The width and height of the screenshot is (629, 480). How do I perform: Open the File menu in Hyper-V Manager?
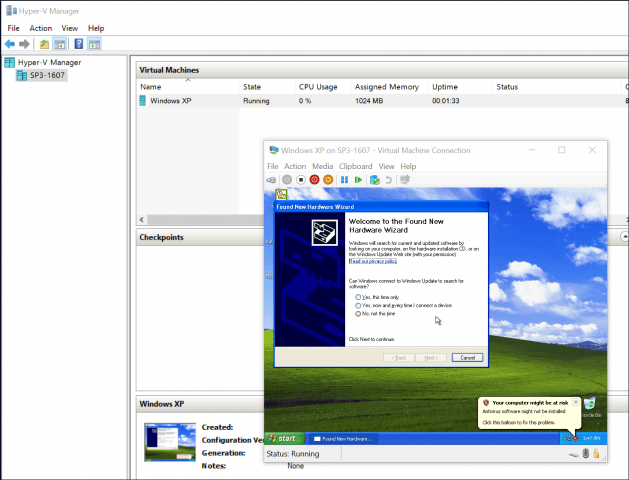(13, 28)
